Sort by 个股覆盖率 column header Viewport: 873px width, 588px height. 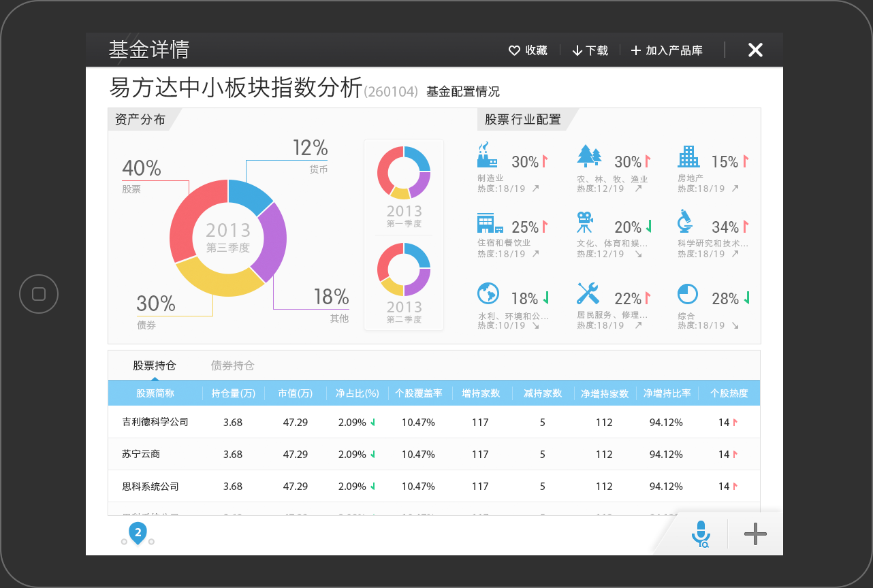pos(419,393)
